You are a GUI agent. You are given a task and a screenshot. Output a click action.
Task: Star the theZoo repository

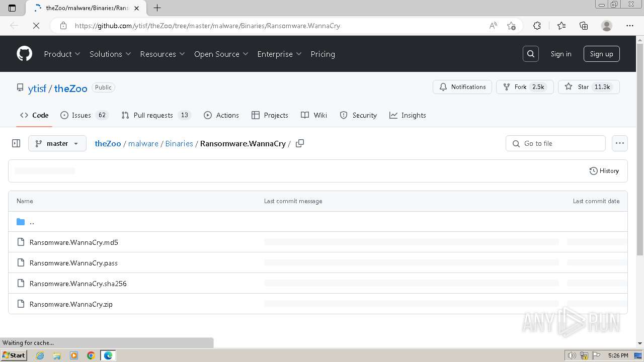click(x=589, y=87)
